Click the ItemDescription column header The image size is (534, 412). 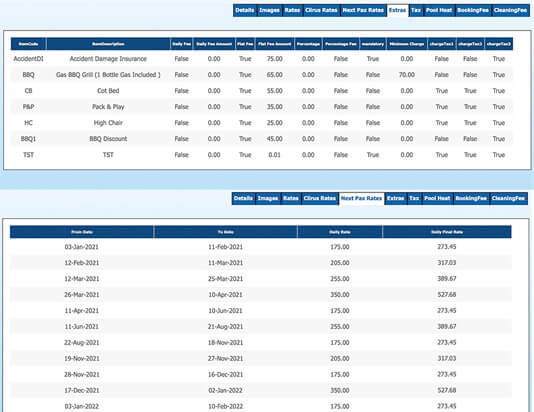[x=108, y=44]
